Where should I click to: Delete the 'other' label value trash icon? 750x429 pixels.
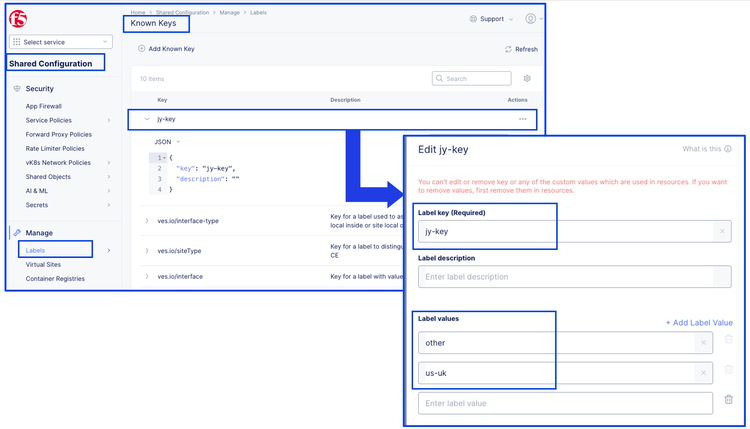[728, 339]
